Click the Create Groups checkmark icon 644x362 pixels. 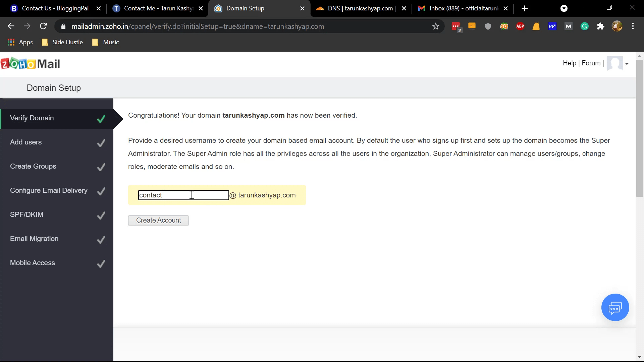tap(101, 167)
